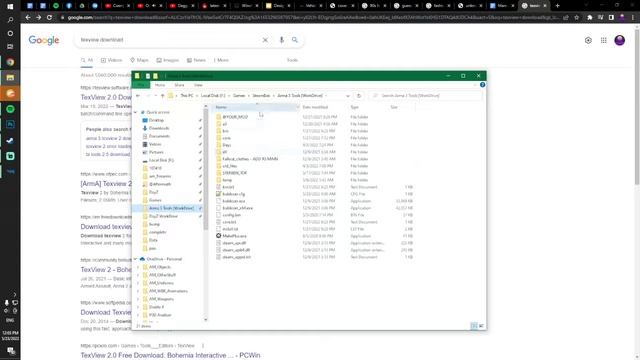This screenshot has width=640, height=360.
Task: Expand the AM_Uniforms folder node
Action: (138, 283)
